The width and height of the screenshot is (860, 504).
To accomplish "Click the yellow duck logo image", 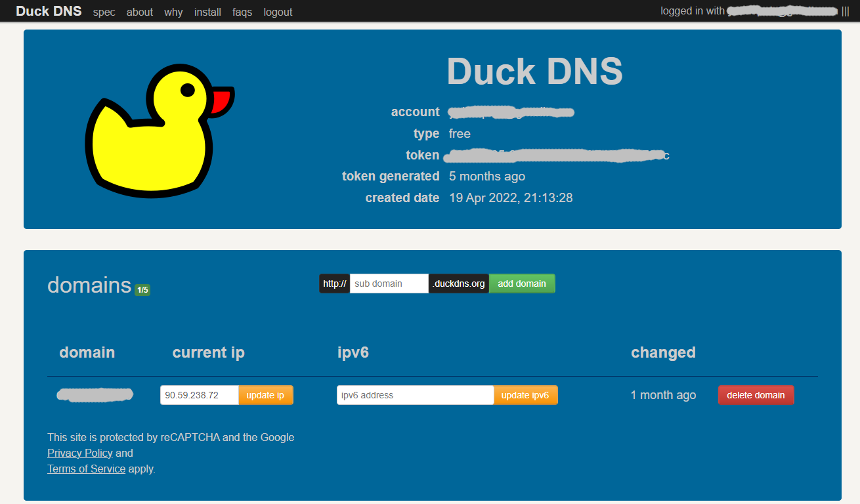I will pyautogui.click(x=160, y=129).
